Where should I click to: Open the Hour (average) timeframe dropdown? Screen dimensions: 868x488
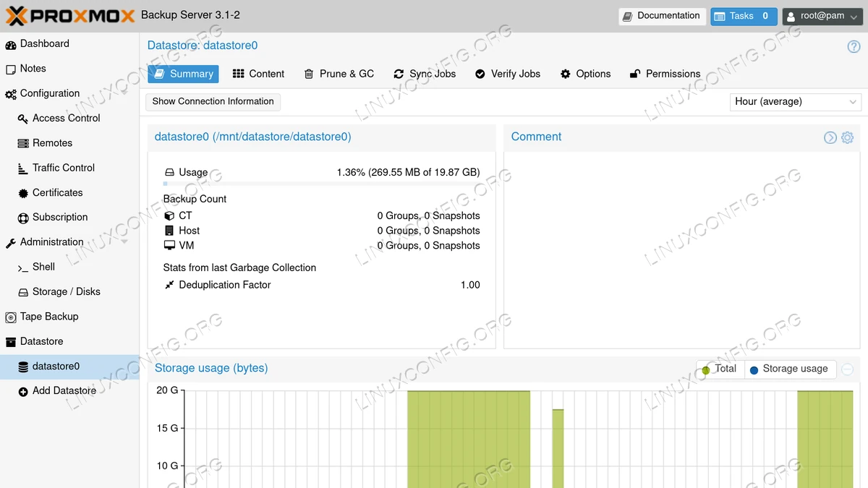point(795,102)
